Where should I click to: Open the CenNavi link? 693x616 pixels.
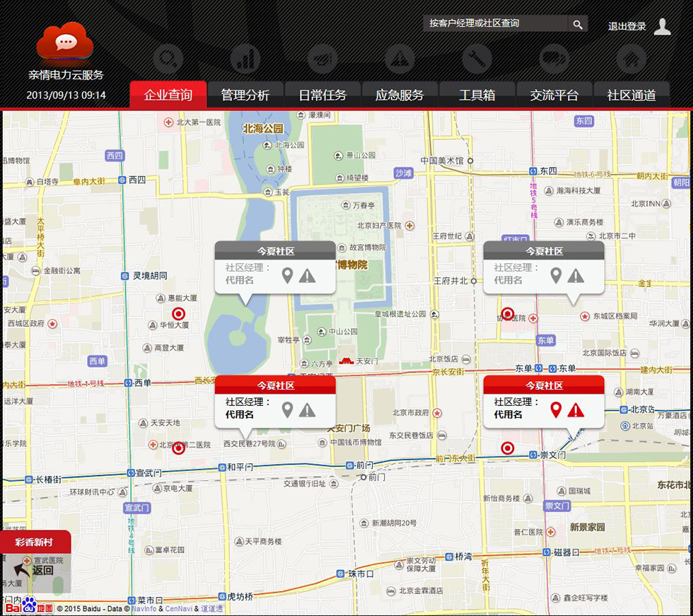(x=178, y=608)
